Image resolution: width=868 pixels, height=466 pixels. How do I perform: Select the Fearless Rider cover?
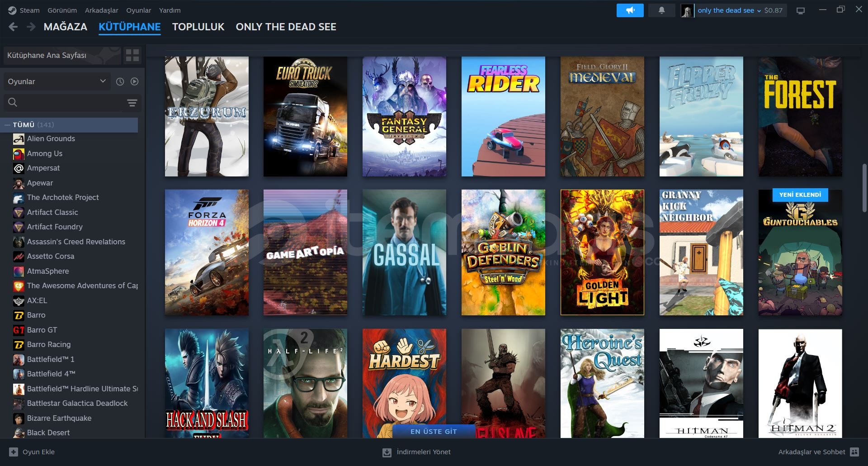click(x=503, y=116)
